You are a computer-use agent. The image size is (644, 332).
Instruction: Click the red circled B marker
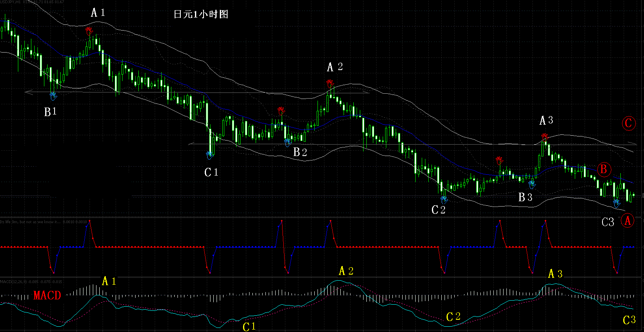pos(604,169)
